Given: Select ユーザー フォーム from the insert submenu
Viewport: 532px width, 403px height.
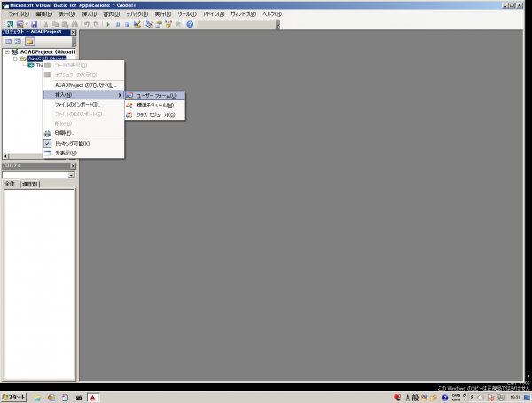Looking at the screenshot, I should pyautogui.click(x=156, y=95).
